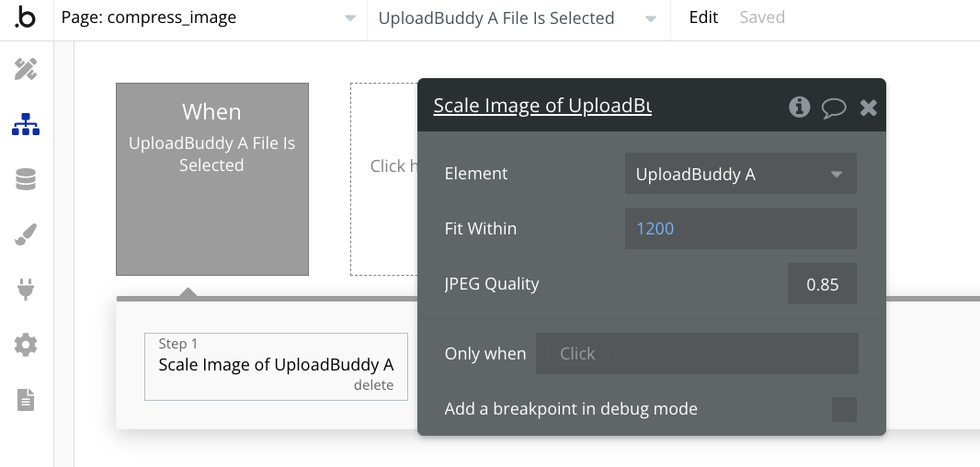Show the action info reference icon
The width and height of the screenshot is (980, 467).
(x=800, y=107)
